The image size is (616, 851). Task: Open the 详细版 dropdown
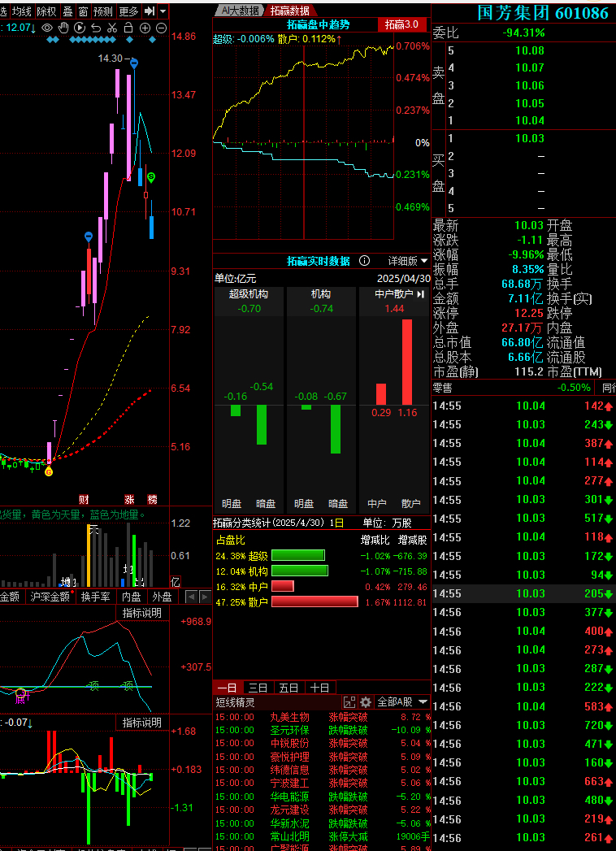408,261
